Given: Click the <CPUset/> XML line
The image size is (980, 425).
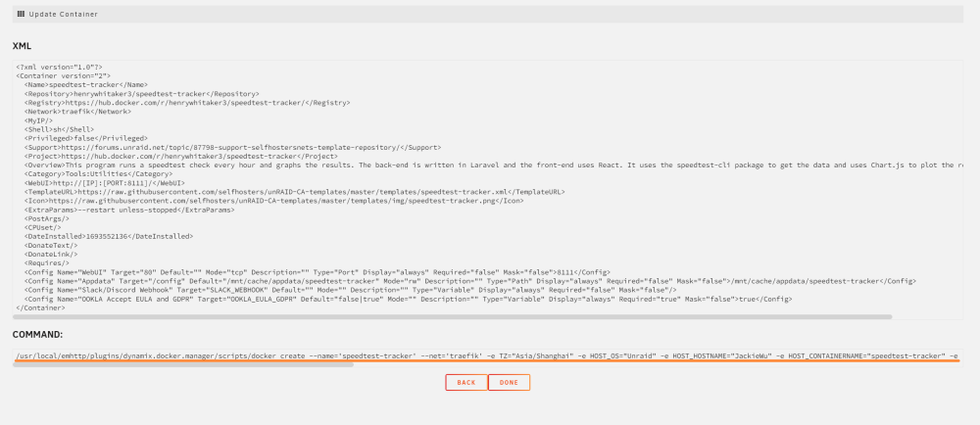Looking at the screenshot, I should 43,228.
